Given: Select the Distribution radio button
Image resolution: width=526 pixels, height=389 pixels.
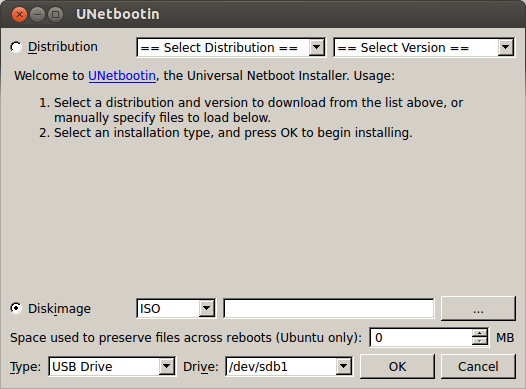Looking at the screenshot, I should click(16, 47).
